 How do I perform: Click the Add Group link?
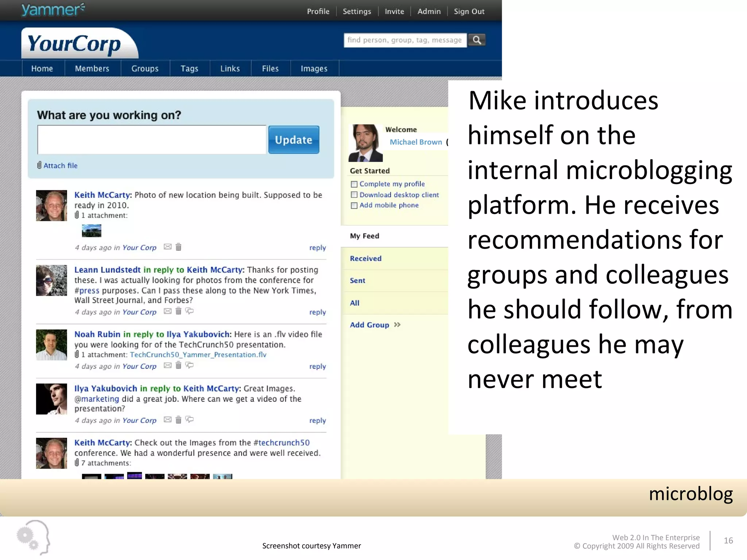[x=369, y=325]
